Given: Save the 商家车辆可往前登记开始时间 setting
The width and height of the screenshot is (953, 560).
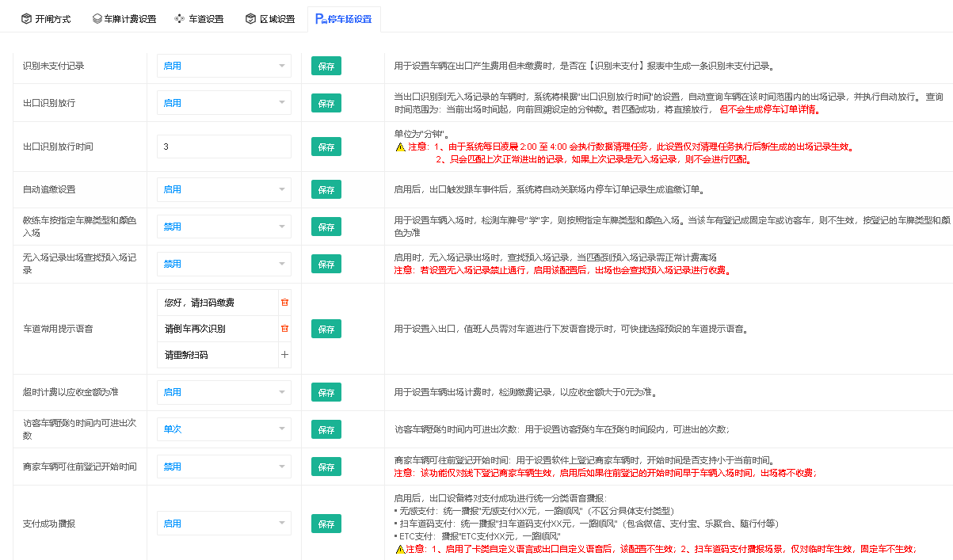Looking at the screenshot, I should pos(326,467).
